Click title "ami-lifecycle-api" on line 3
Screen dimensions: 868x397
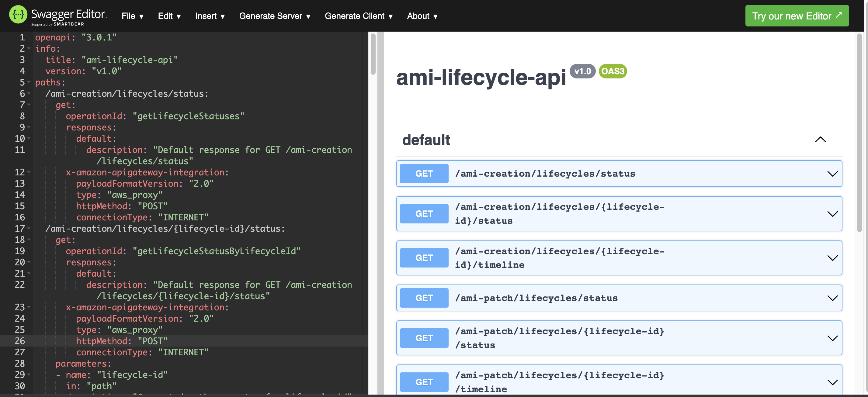coord(112,60)
